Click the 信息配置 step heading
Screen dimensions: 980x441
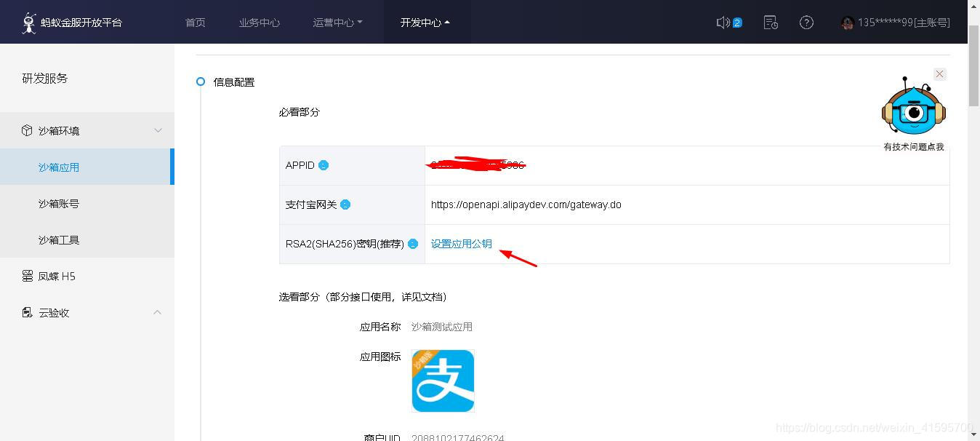(x=234, y=82)
